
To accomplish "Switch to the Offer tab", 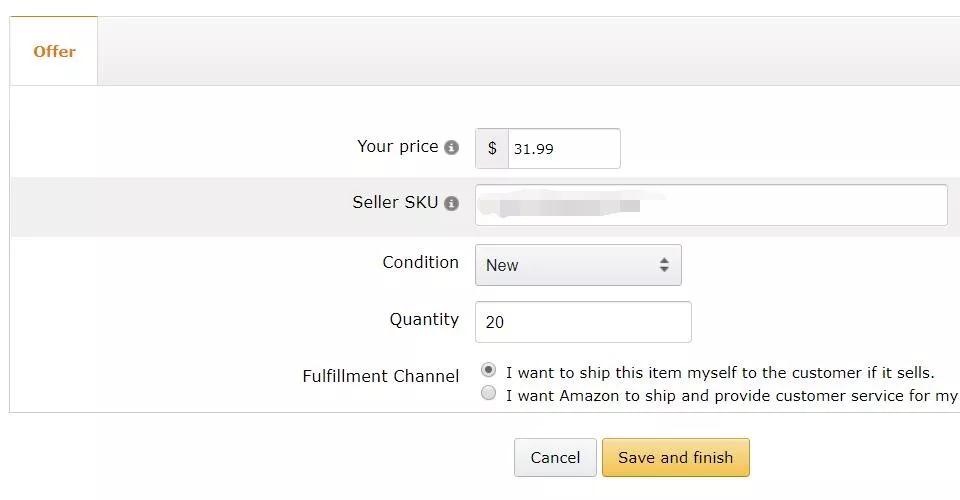I will [54, 51].
